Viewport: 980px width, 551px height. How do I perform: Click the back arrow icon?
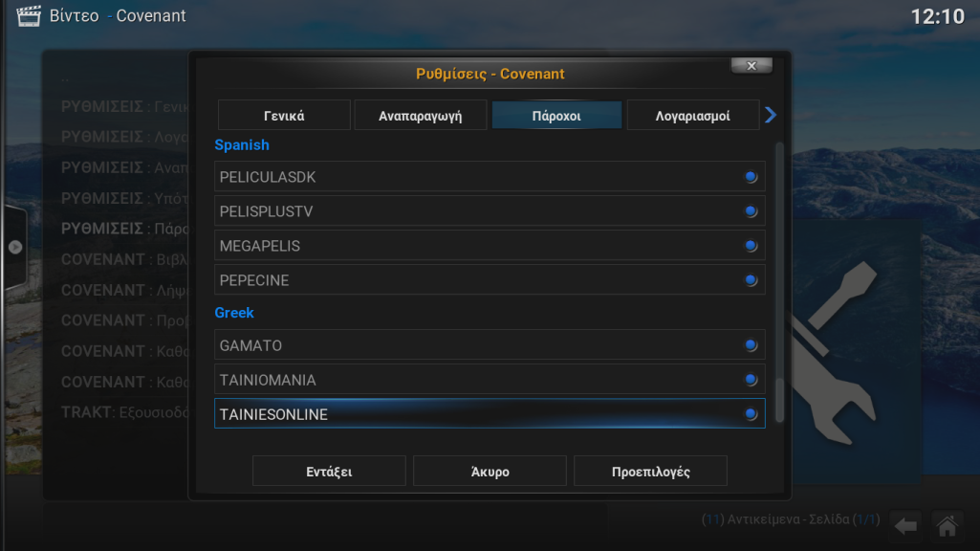pos(905,526)
